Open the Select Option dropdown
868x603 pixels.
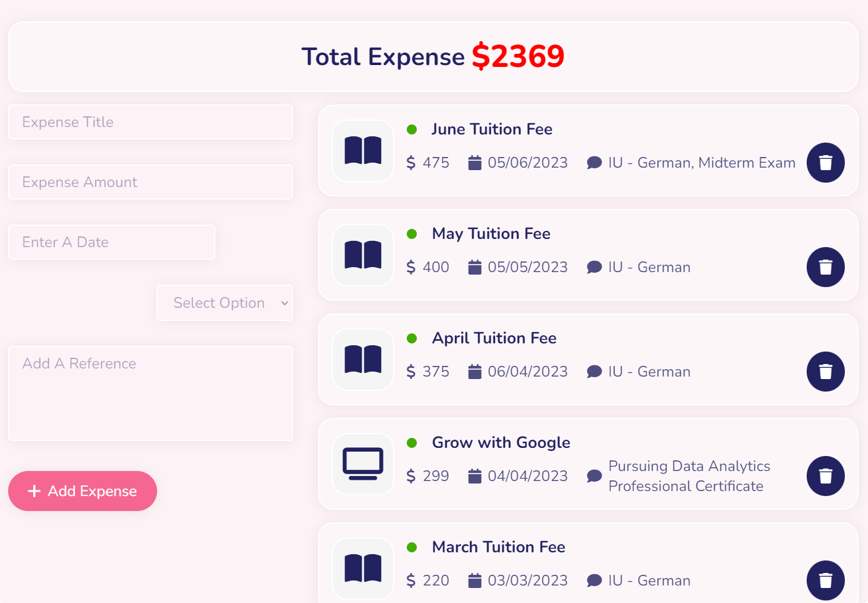(x=224, y=303)
